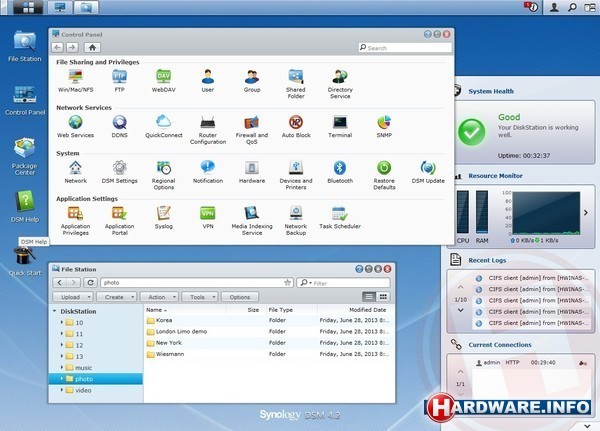Open Devices and Printers
This screenshot has height=431, width=600.
click(x=296, y=175)
